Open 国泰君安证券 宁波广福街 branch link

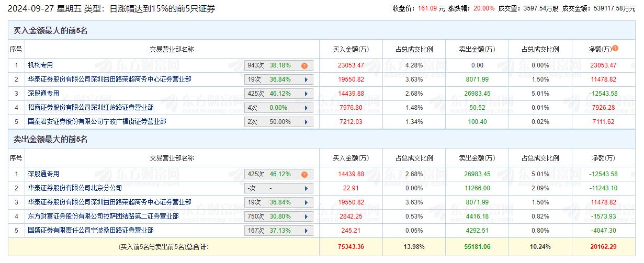pos(97,122)
